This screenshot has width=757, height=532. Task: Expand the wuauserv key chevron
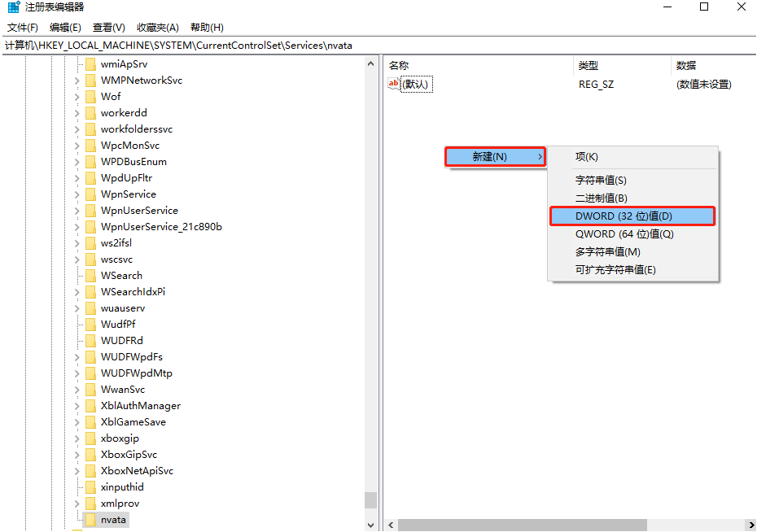coord(77,307)
